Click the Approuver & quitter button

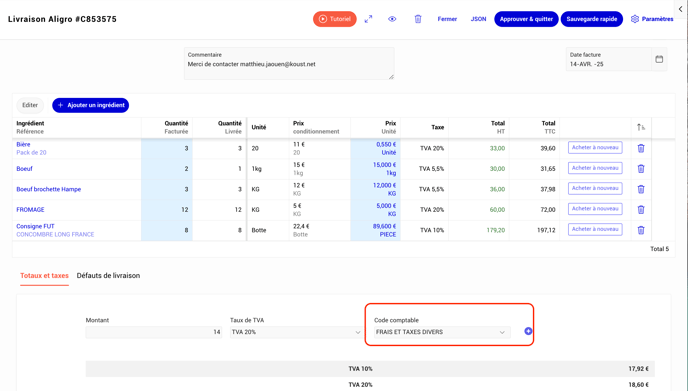coord(526,19)
